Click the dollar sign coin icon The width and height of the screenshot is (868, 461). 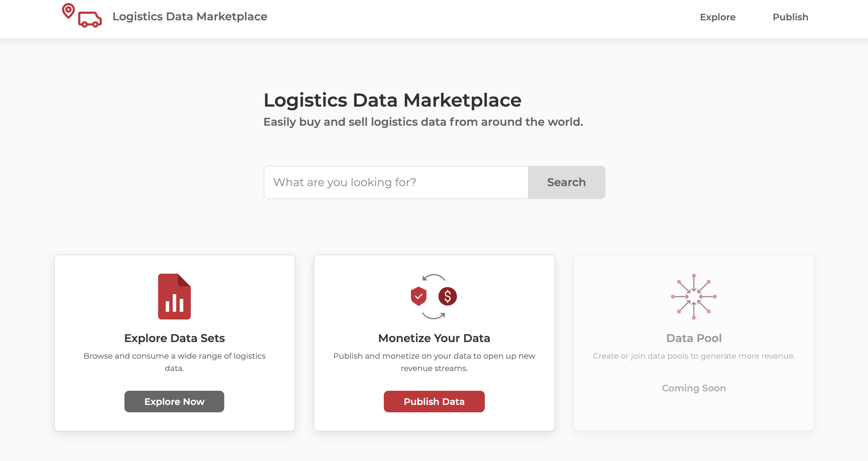tap(448, 296)
